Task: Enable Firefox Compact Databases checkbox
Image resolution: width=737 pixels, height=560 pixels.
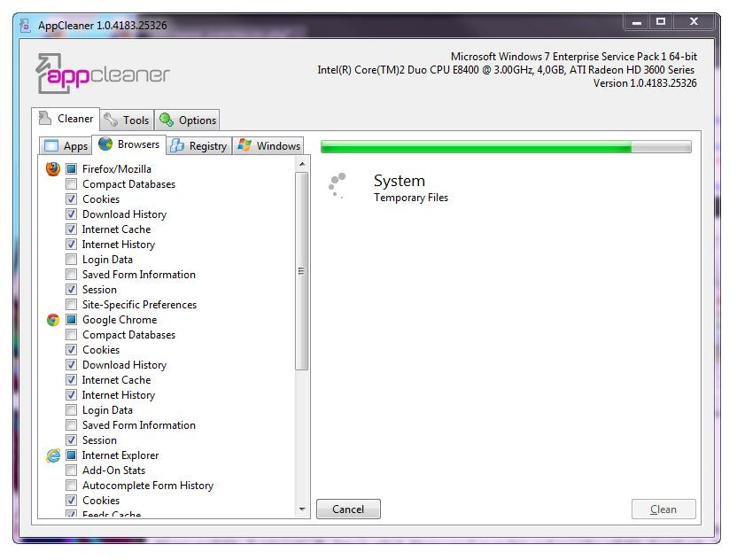Action: point(71,183)
